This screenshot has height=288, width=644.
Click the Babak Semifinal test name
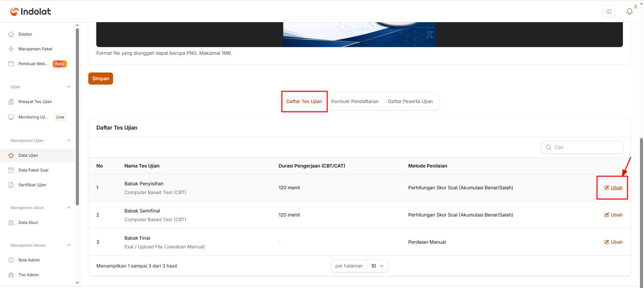click(x=142, y=211)
